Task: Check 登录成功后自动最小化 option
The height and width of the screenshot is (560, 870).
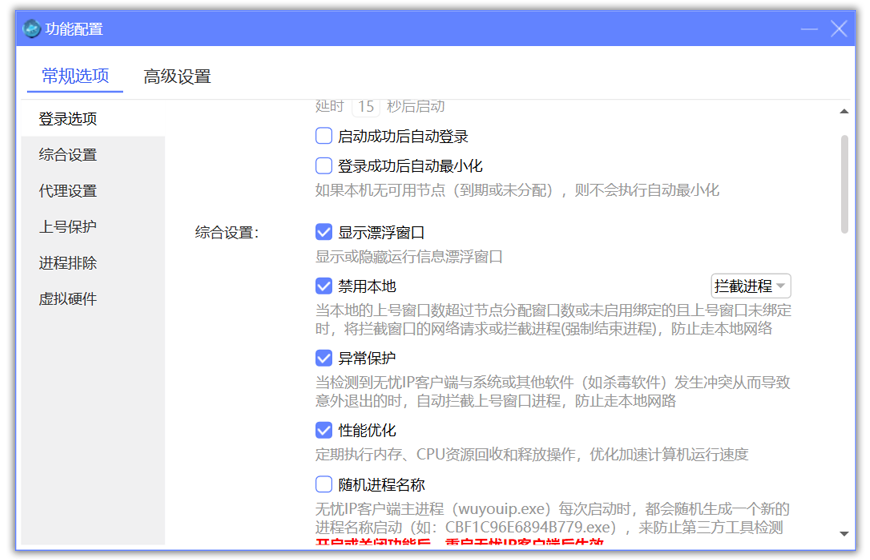Action: (324, 166)
